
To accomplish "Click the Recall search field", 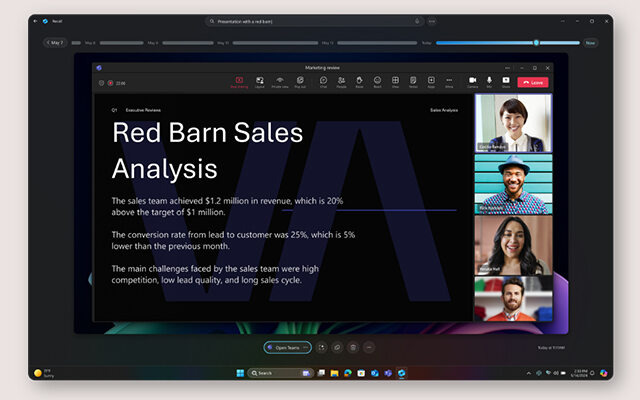I will pyautogui.click(x=310, y=21).
